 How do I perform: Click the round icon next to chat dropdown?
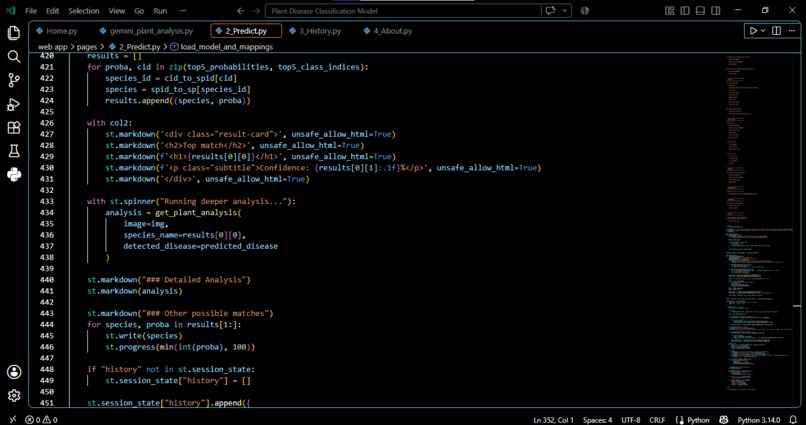pos(584,11)
